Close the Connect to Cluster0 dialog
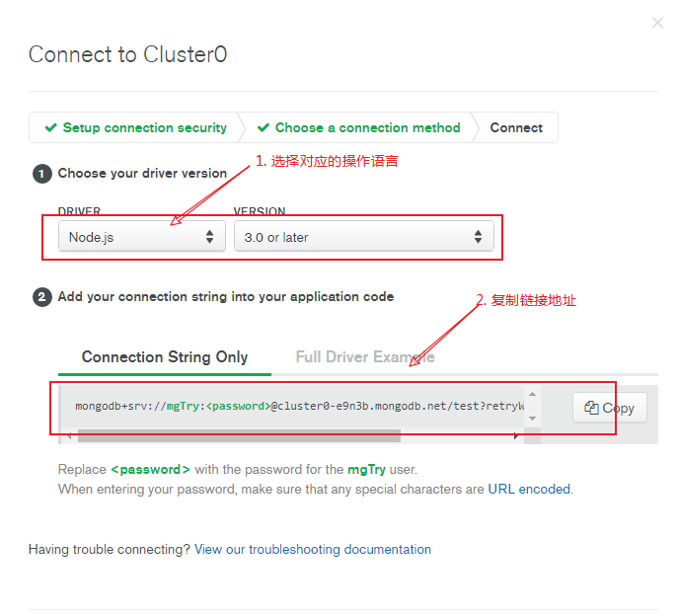The width and height of the screenshot is (679, 616). point(657,23)
